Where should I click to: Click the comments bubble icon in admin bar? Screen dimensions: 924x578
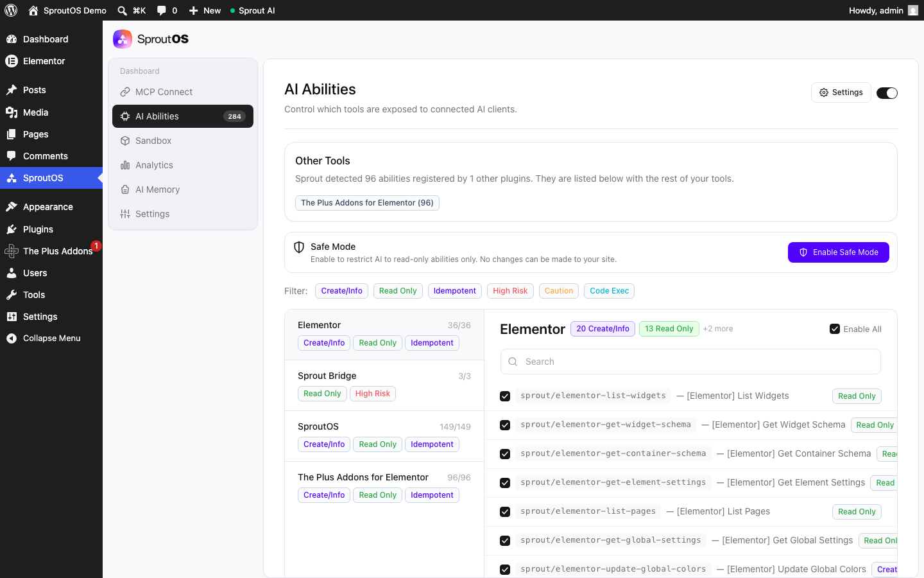coord(161,10)
